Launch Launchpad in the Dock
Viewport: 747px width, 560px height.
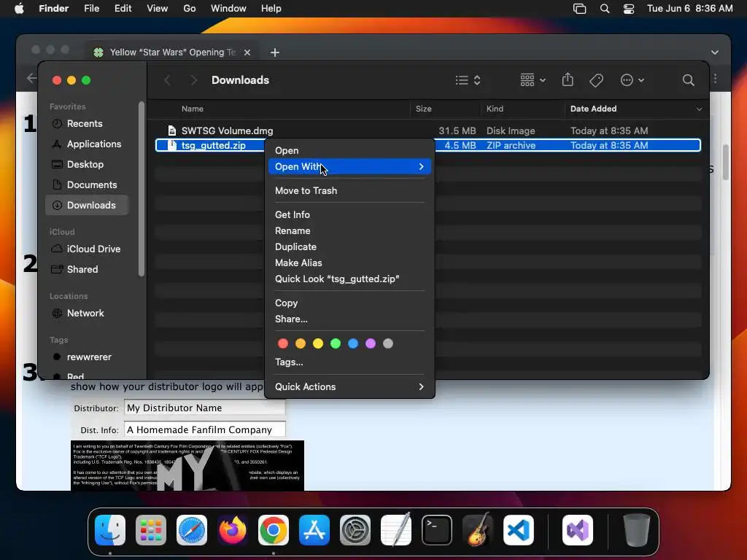[x=151, y=530]
